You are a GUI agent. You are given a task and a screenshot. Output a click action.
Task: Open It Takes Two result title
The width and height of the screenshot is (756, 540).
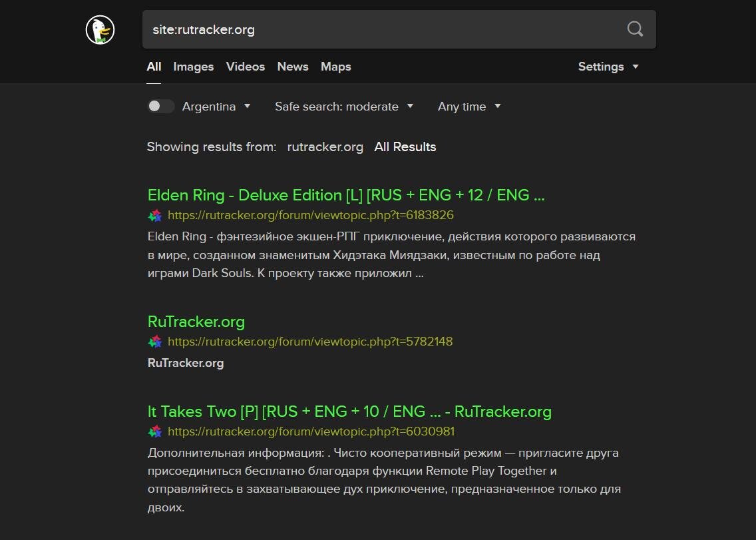point(349,411)
